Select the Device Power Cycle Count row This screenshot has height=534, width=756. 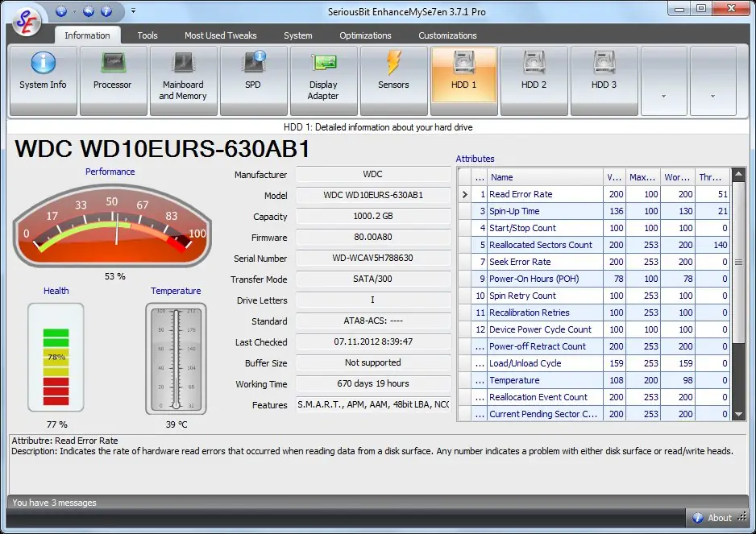click(593, 329)
